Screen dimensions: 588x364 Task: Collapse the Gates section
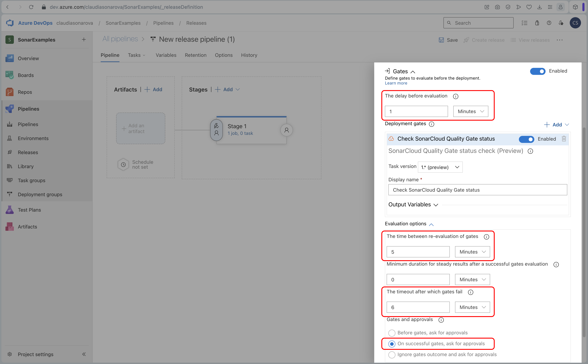click(413, 72)
